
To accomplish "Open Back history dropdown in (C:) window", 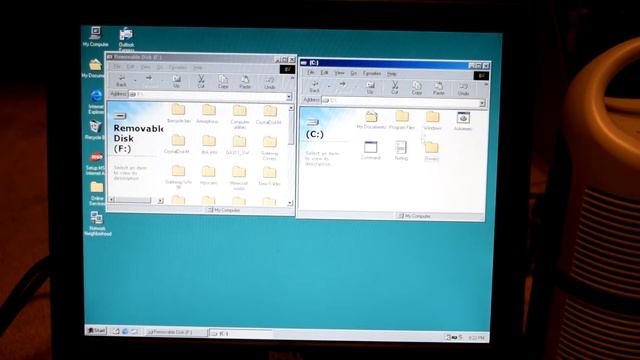I will pos(329,86).
